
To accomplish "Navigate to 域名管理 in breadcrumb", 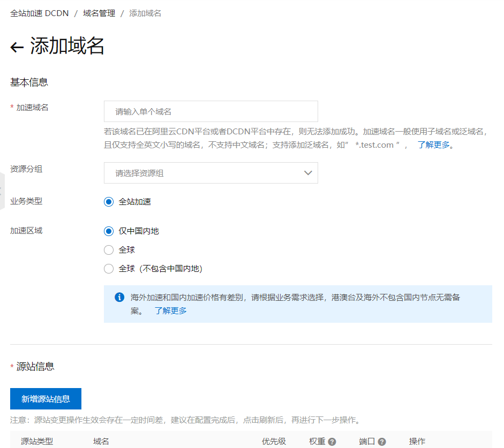I will pos(99,13).
